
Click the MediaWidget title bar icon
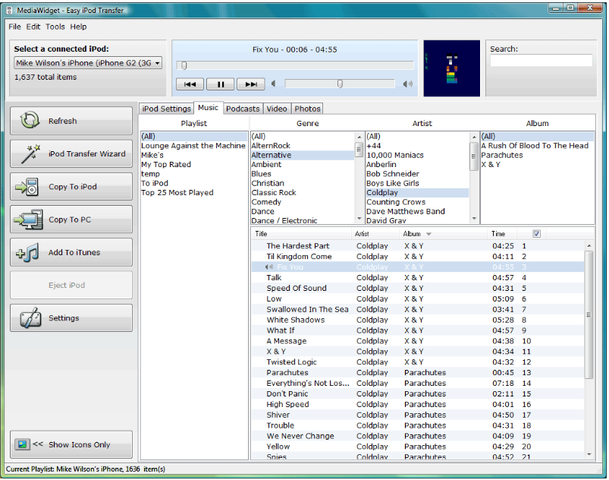pyautogui.click(x=9, y=10)
